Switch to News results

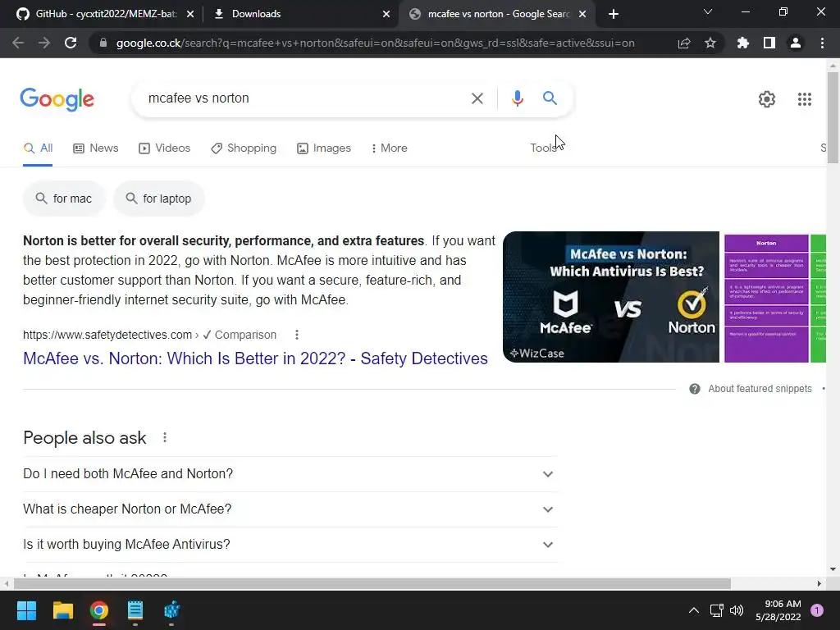point(96,148)
